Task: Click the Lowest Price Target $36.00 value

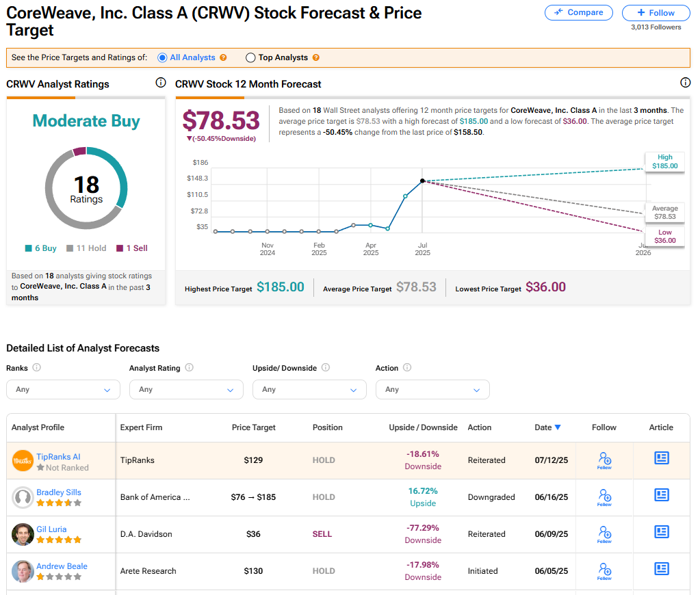Action: click(545, 287)
